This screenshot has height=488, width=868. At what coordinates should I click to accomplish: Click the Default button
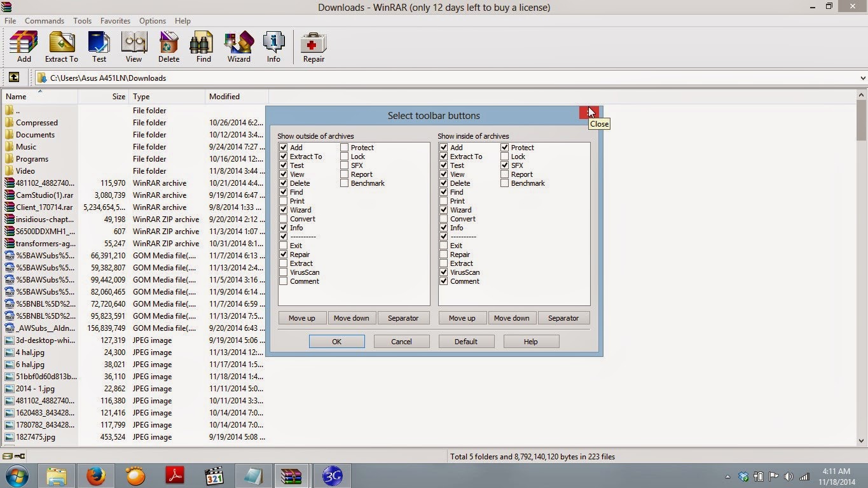coord(465,342)
